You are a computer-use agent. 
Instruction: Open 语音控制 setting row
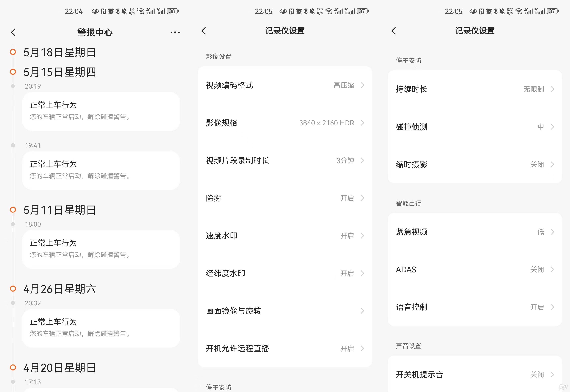tap(475, 307)
